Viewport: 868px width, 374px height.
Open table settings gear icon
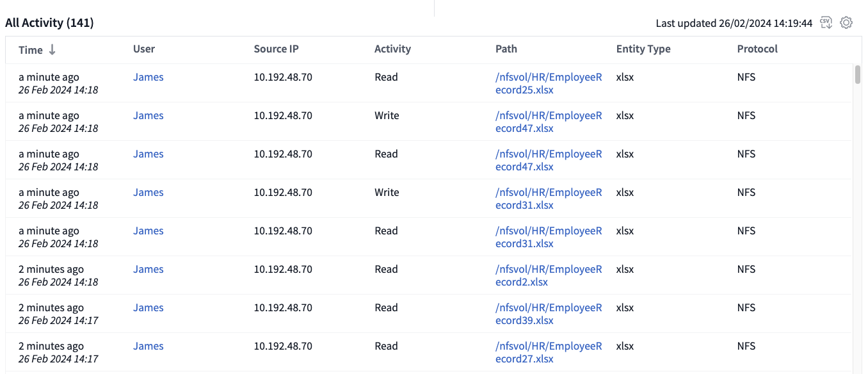[x=846, y=22]
